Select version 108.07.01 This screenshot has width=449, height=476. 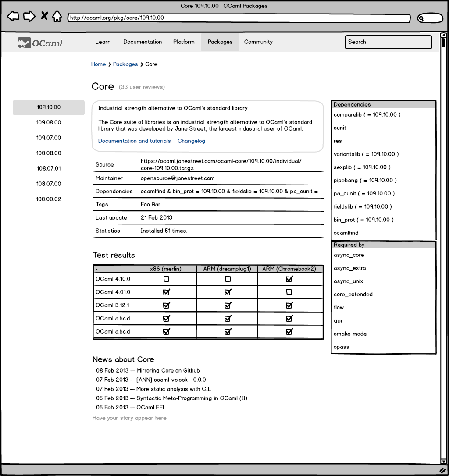pyautogui.click(x=49, y=168)
